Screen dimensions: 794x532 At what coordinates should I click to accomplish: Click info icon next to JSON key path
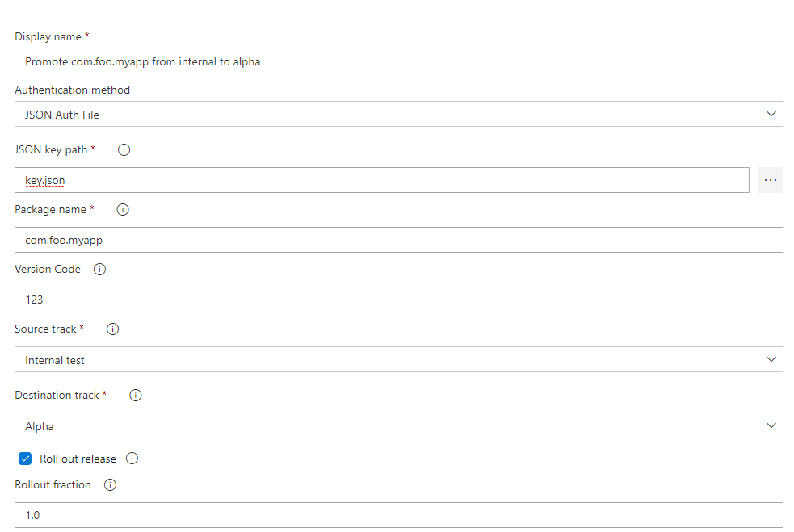pyautogui.click(x=124, y=150)
